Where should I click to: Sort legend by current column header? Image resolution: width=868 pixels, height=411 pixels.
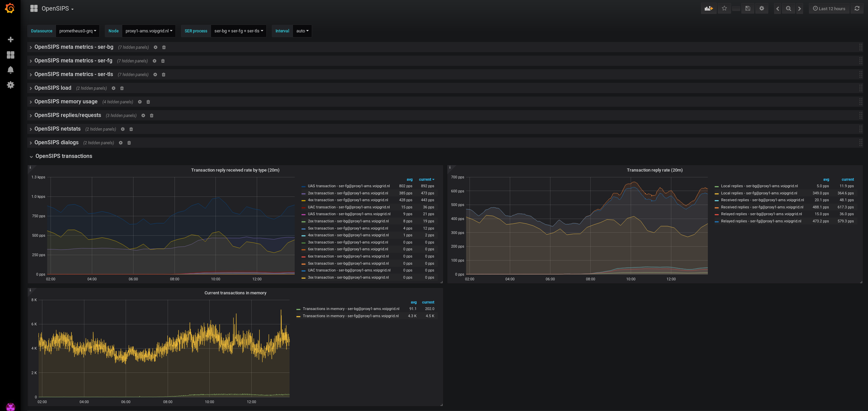[426, 179]
